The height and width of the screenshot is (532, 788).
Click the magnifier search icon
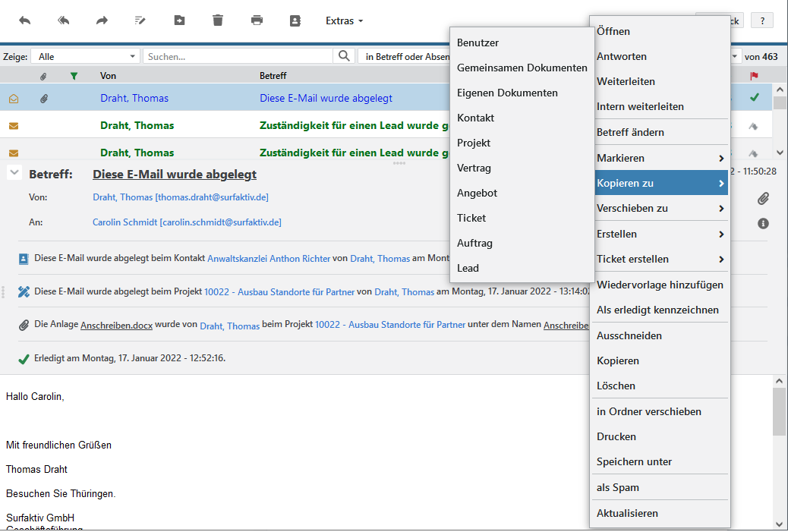345,56
